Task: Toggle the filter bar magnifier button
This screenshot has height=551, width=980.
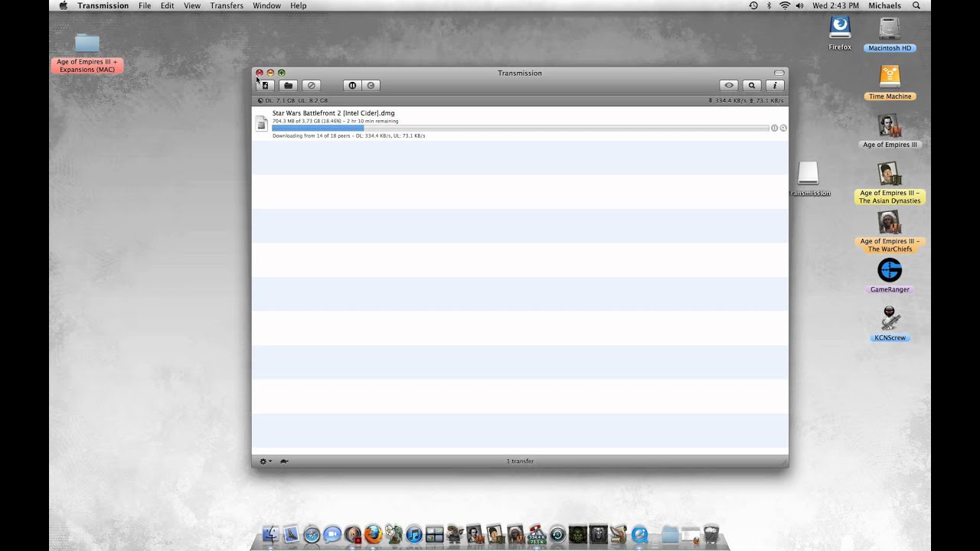Action: coord(752,86)
